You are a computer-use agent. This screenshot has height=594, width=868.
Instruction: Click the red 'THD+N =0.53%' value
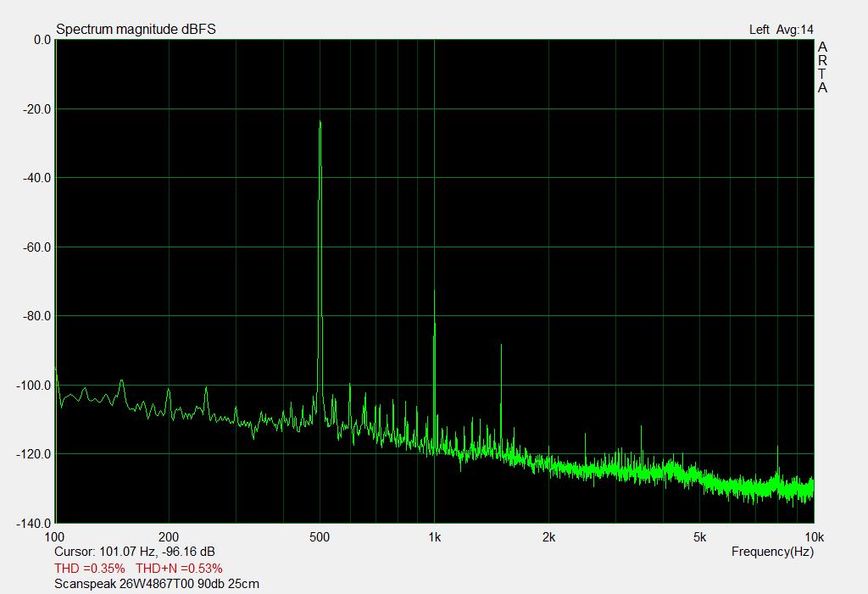pyautogui.click(x=179, y=568)
